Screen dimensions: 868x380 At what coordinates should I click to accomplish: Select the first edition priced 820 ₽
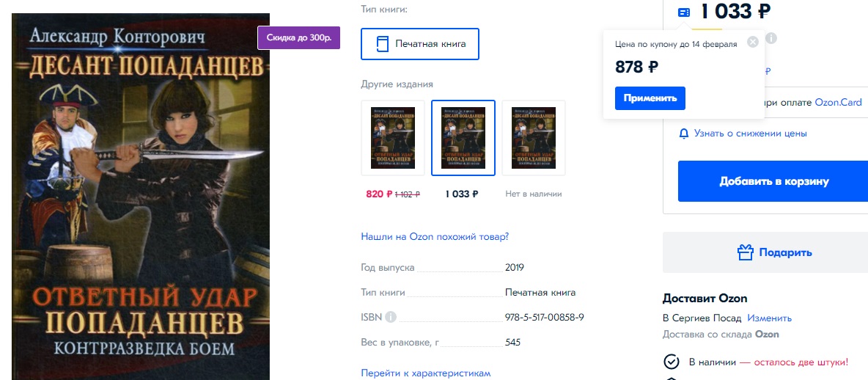click(393, 138)
